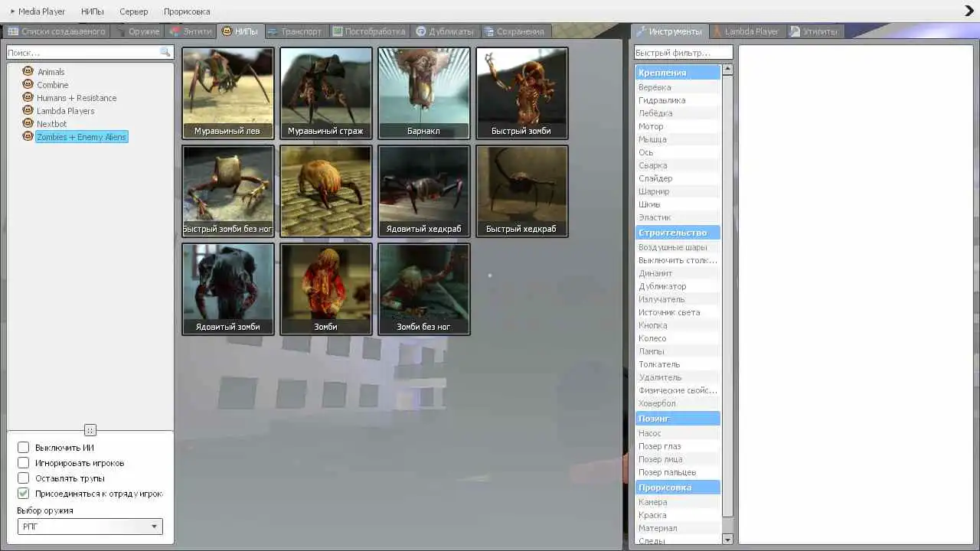This screenshot has width=980, height=551.
Task: Click the Animals category face icon
Action: (28, 71)
